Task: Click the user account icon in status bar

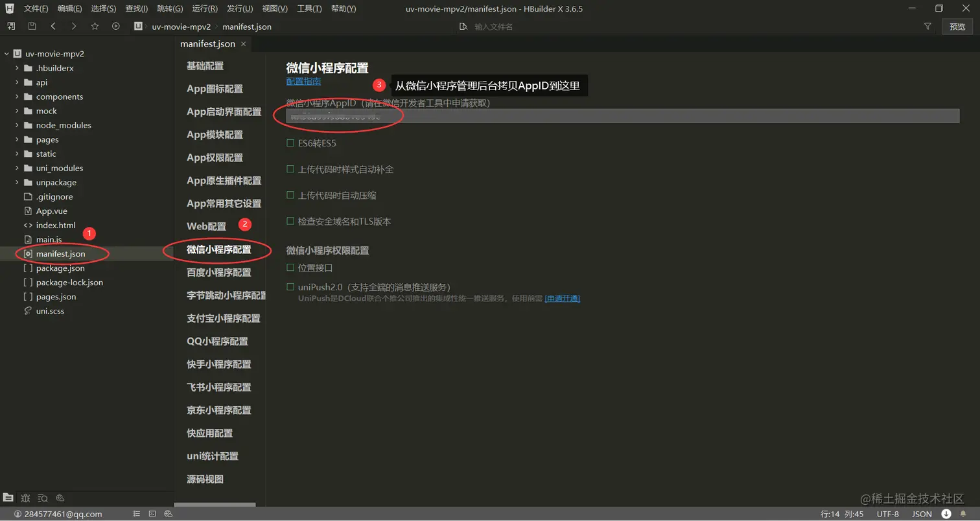Action: [18, 514]
